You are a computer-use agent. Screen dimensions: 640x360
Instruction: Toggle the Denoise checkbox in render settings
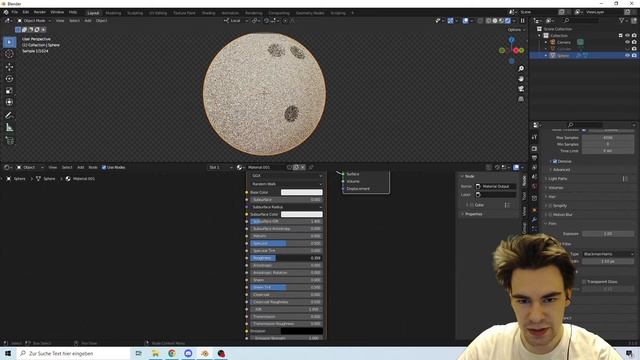click(x=555, y=162)
